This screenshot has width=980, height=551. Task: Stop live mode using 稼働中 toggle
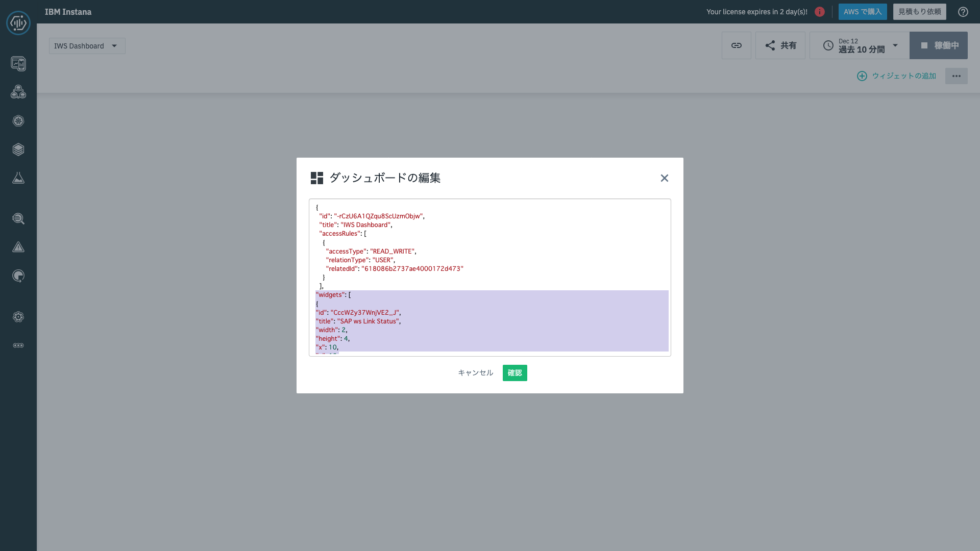(939, 45)
